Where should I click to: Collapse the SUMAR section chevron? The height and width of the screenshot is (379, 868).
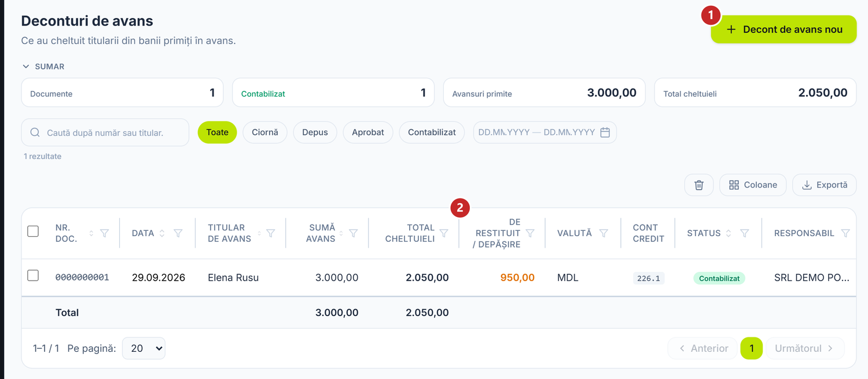point(25,67)
